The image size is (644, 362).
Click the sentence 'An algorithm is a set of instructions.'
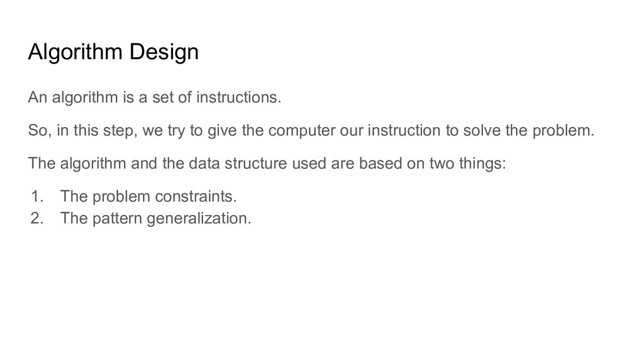155,97
